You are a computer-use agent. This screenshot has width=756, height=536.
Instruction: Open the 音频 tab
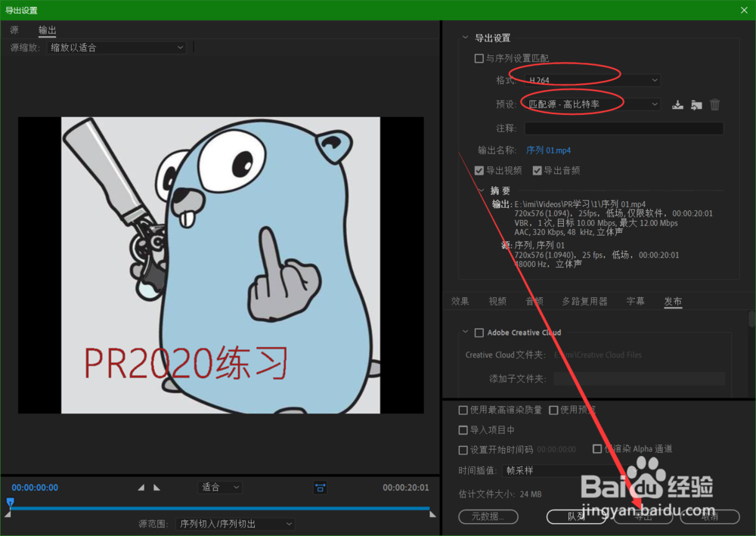click(x=534, y=301)
